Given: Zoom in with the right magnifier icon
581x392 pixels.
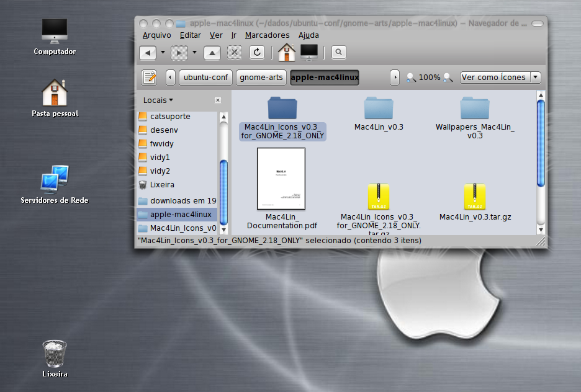Looking at the screenshot, I should 448,78.
